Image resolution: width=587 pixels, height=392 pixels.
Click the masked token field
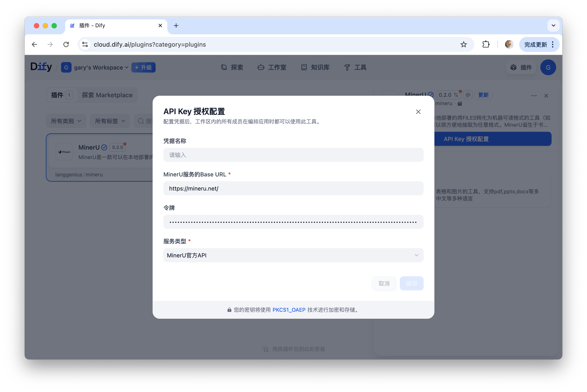(293, 222)
